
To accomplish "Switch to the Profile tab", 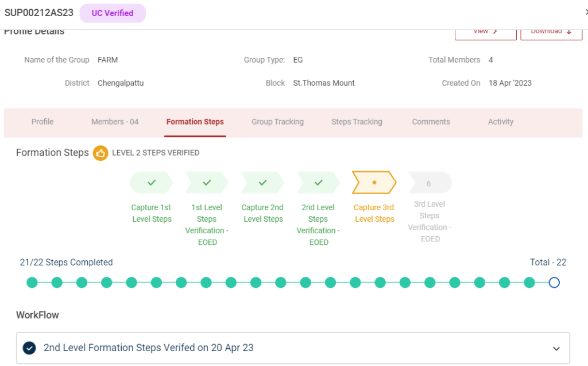I will [x=42, y=122].
